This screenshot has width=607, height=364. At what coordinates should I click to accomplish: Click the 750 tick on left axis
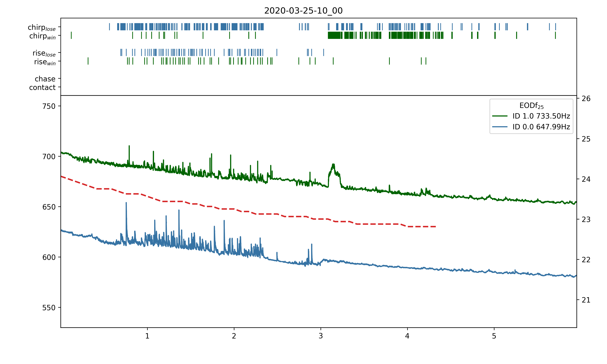[49, 106]
